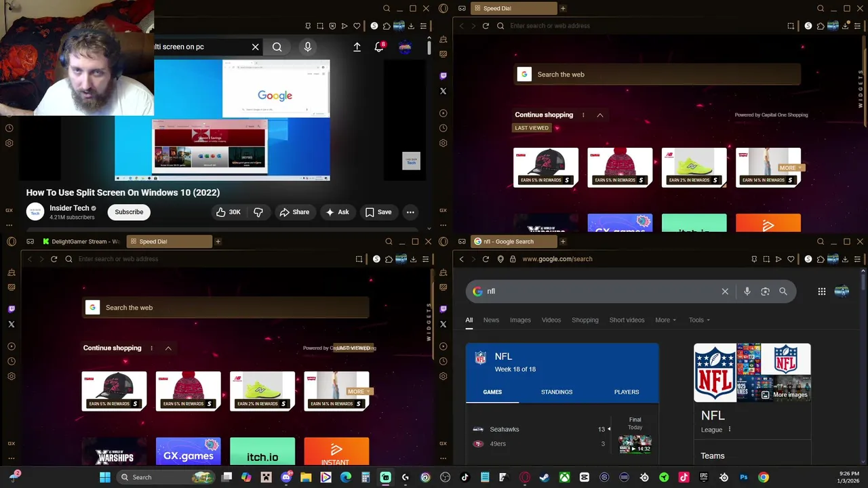Open Insider Tech channel name link
The image size is (868, 488).
click(69, 208)
